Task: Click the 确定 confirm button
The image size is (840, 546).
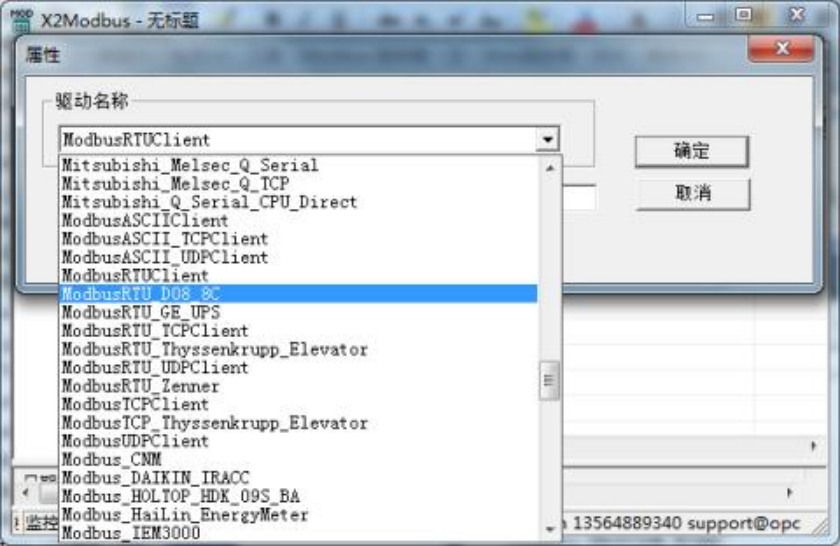Action: 692,152
